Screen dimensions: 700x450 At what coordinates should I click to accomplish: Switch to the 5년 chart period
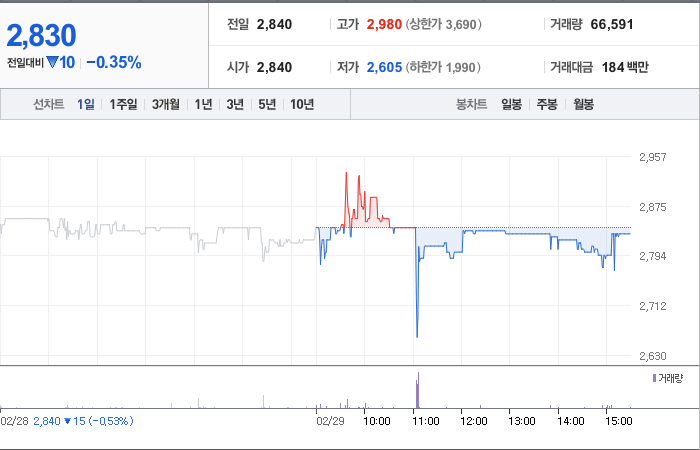pyautogui.click(x=267, y=104)
